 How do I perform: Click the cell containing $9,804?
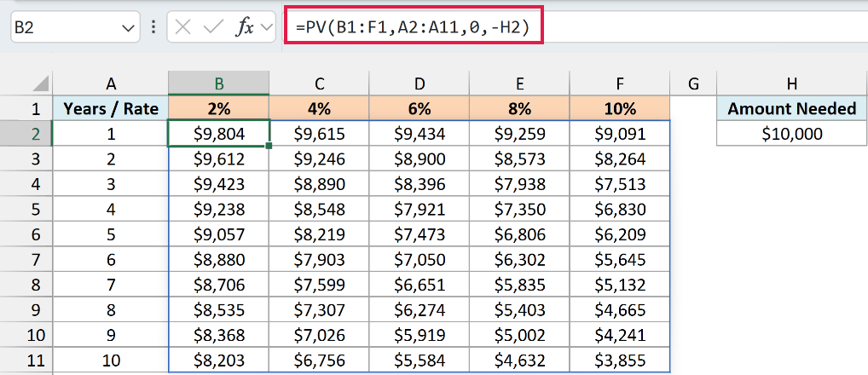click(x=219, y=134)
